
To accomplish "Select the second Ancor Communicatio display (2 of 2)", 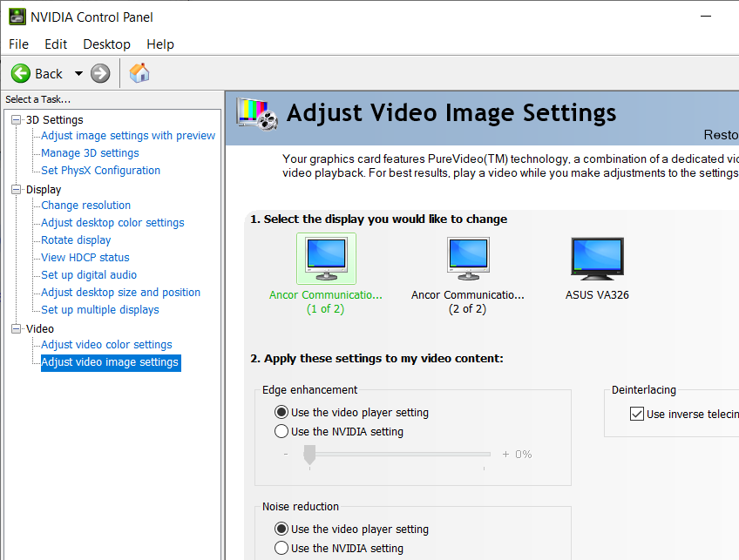I will 468,259.
